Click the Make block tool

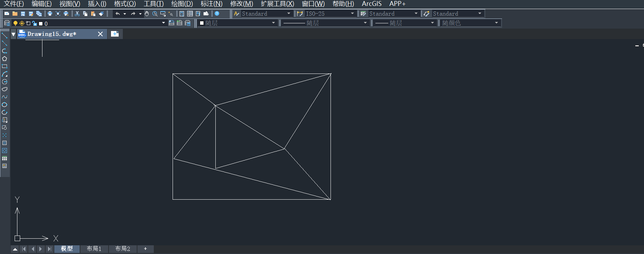tap(5, 128)
